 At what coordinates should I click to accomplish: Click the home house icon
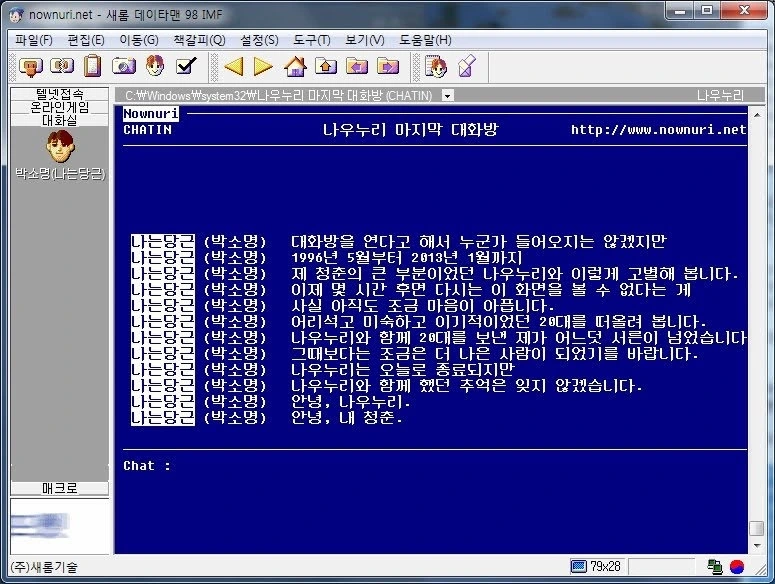coord(295,66)
